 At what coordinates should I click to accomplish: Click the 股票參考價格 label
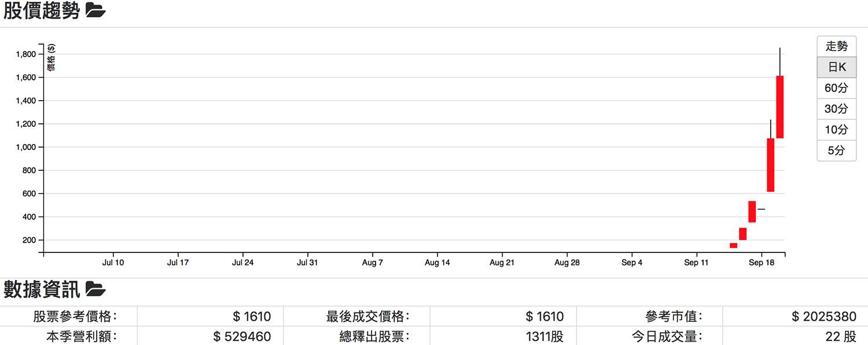click(75, 317)
